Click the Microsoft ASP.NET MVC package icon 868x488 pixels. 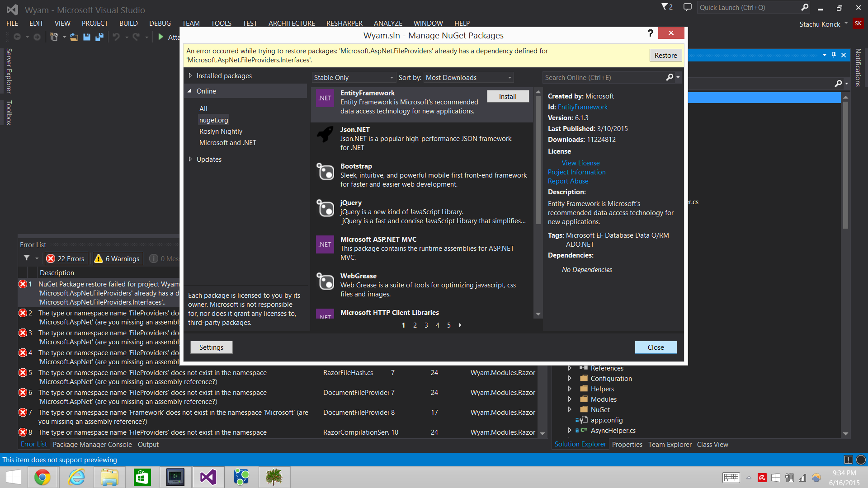[x=325, y=244]
